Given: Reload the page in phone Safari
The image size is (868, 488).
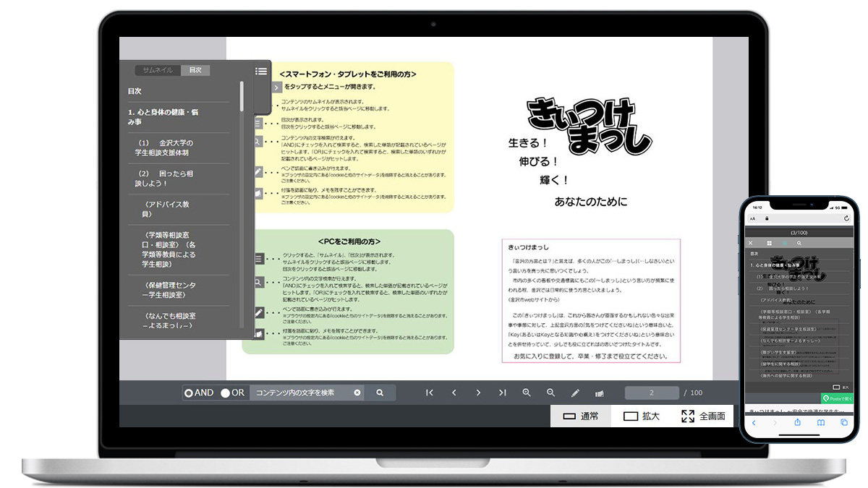Looking at the screenshot, I should tap(846, 218).
